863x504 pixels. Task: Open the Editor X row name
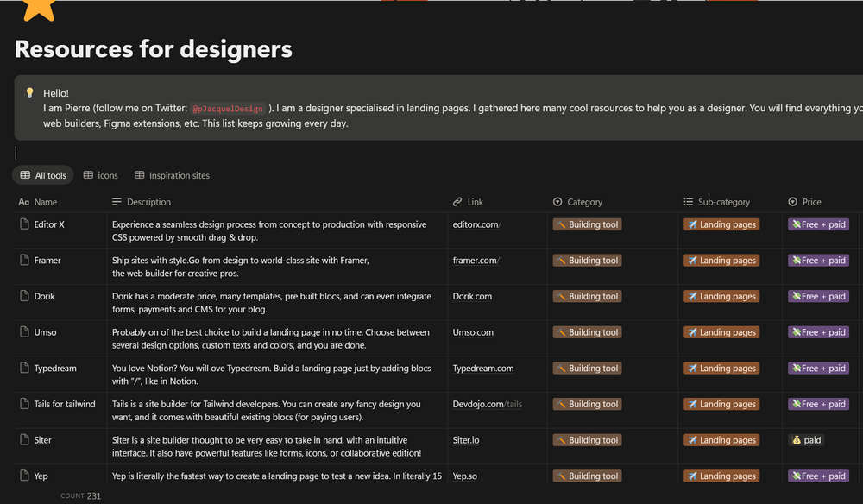tap(49, 224)
